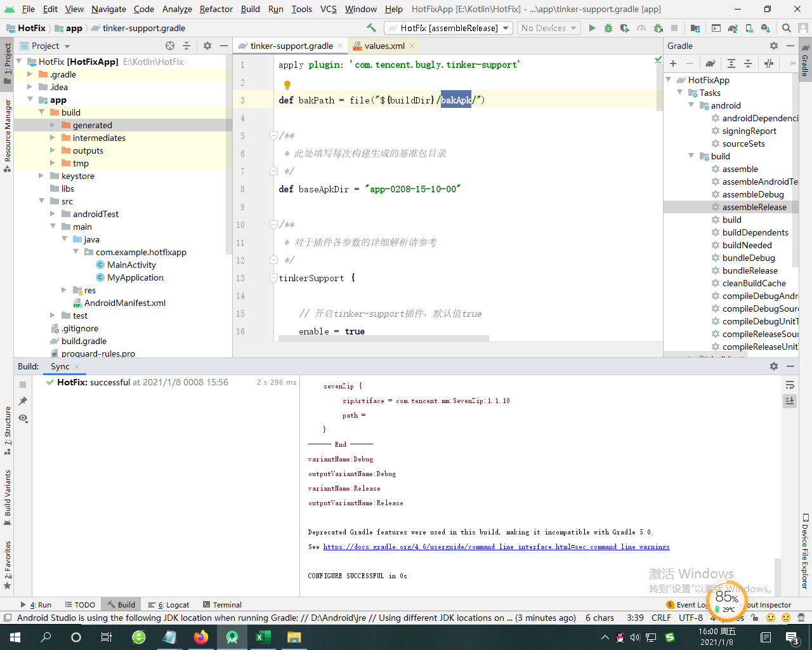
Task: Toggle scroll to end in Build output
Action: click(790, 401)
